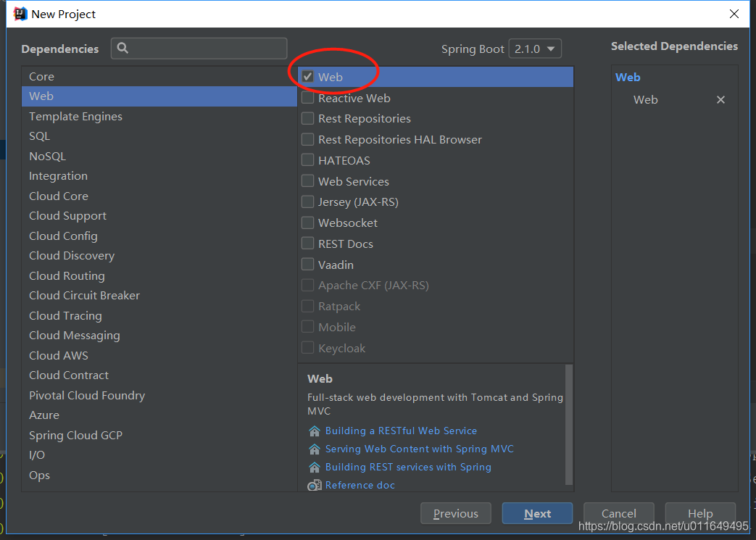The width and height of the screenshot is (756, 540).
Task: Select Spring Cloud GCP category
Action: tap(159, 436)
